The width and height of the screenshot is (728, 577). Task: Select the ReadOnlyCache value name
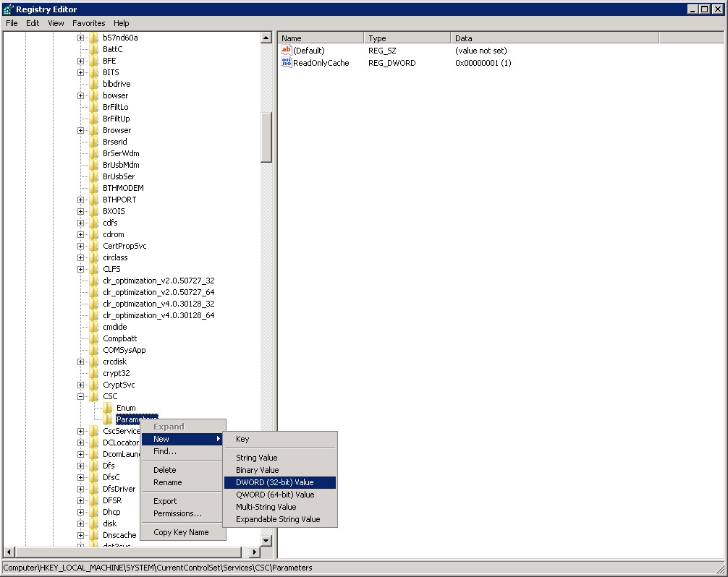pyautogui.click(x=321, y=63)
